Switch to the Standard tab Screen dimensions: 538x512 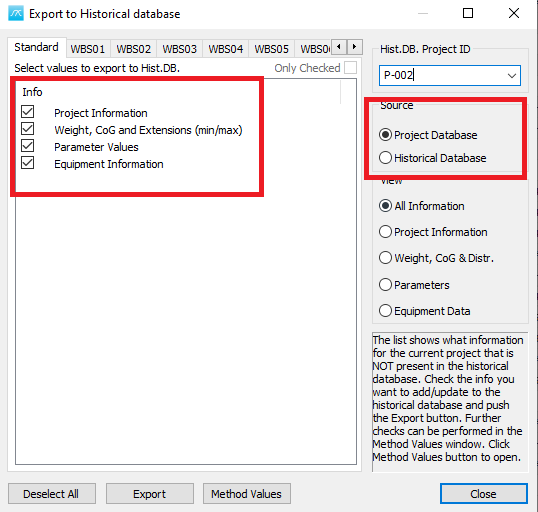coord(36,47)
